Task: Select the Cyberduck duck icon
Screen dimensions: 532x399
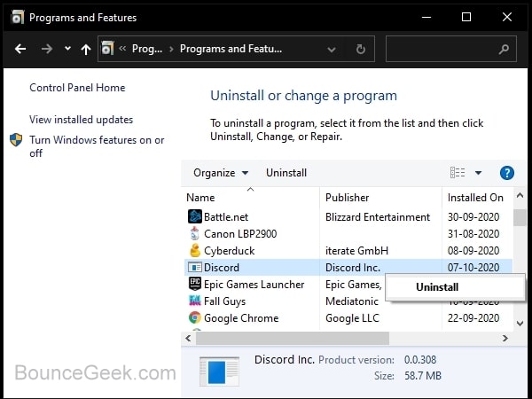Action: [195, 251]
